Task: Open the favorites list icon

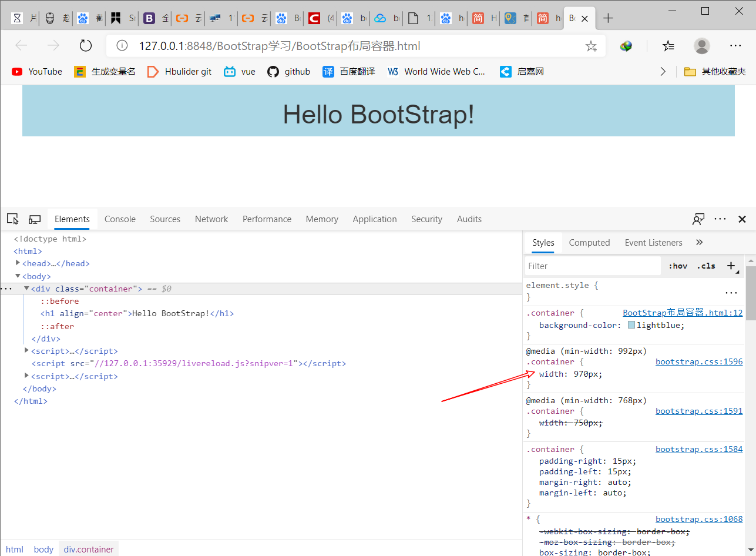Action: pos(668,46)
